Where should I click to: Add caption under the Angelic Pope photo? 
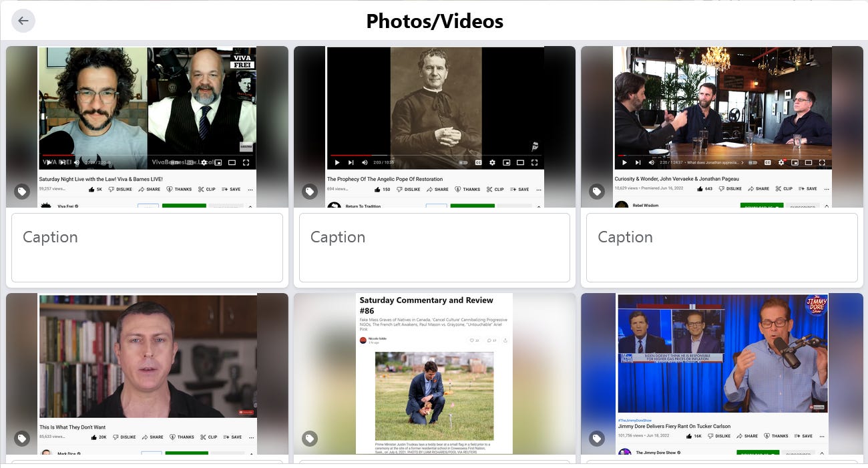pyautogui.click(x=435, y=248)
